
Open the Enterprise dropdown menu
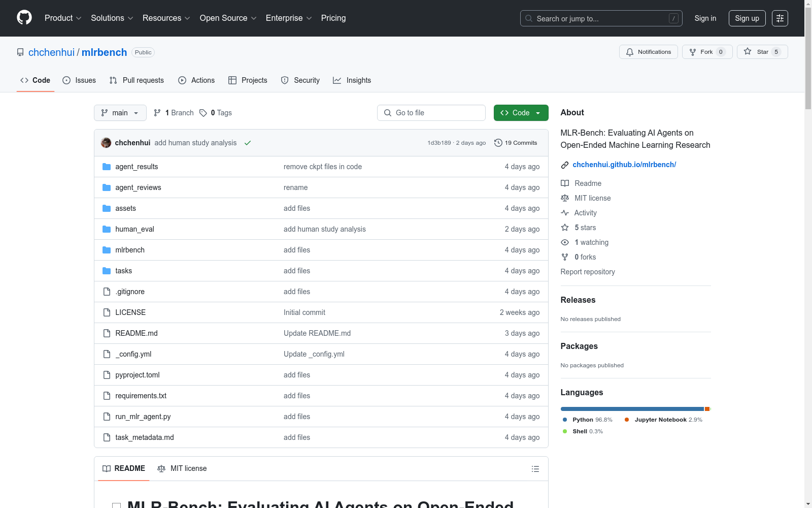pos(289,18)
